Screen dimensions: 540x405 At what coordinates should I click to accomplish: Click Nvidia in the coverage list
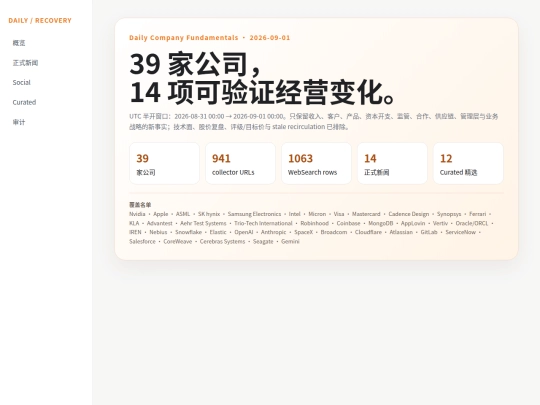click(137, 214)
